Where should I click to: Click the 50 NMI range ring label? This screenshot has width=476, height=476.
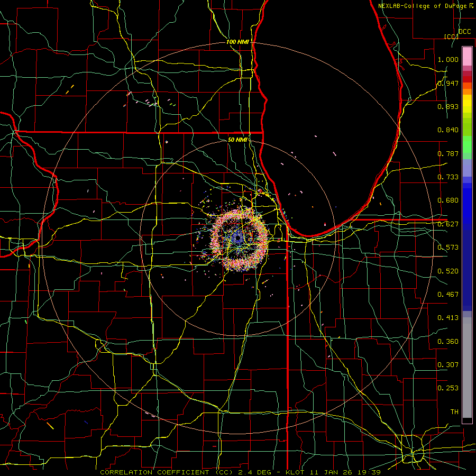[x=237, y=140]
